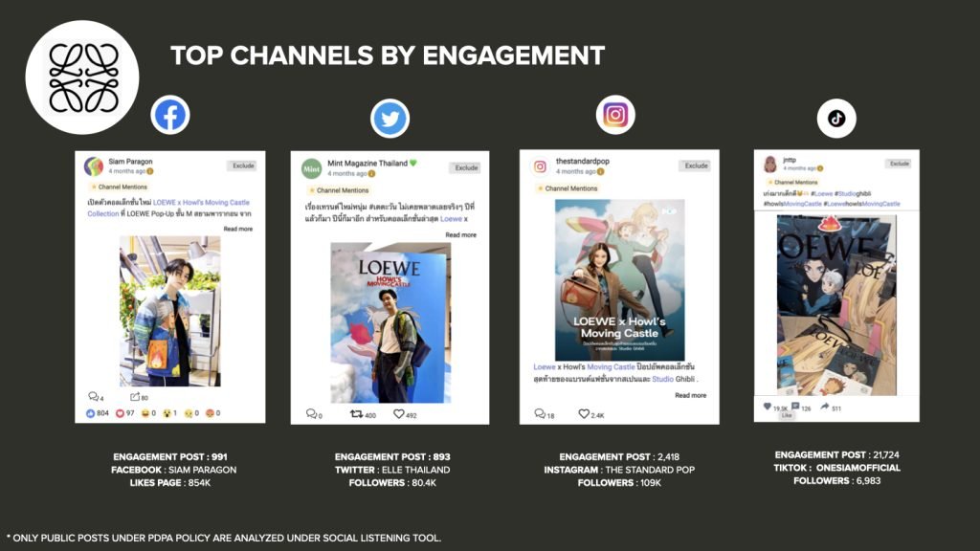Click the text FOLLOWERS : 80.4K
The width and height of the screenshot is (980, 551).
point(392,483)
